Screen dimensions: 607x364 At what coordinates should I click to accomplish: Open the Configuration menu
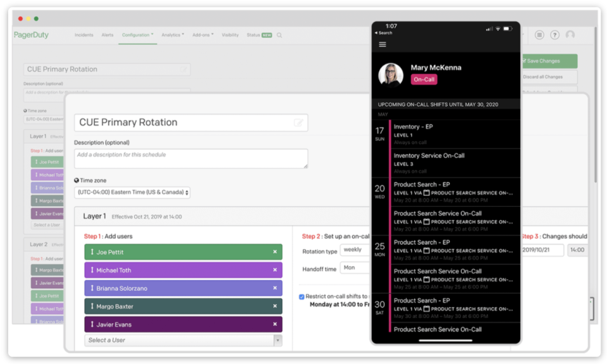(138, 35)
